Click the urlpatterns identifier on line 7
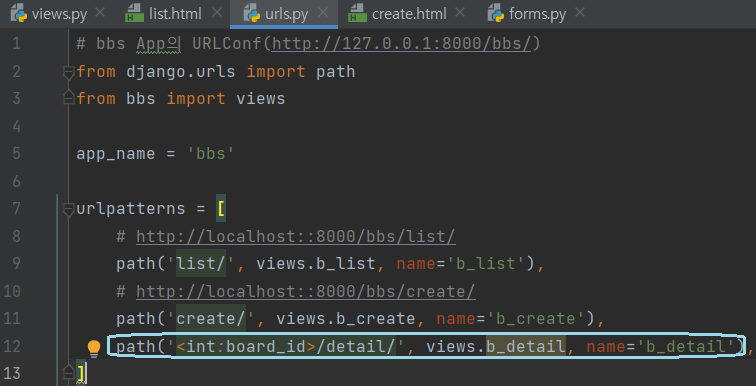The width and height of the screenshot is (756, 386). click(131, 209)
